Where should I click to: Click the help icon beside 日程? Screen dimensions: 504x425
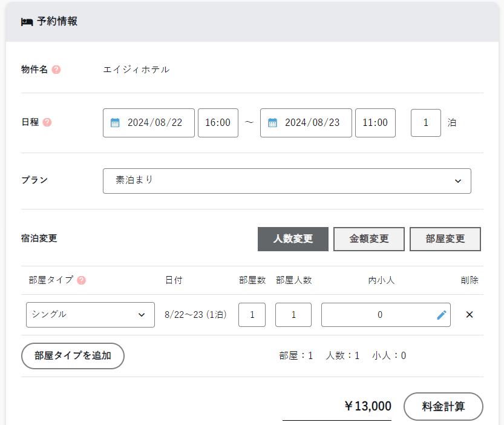47,122
